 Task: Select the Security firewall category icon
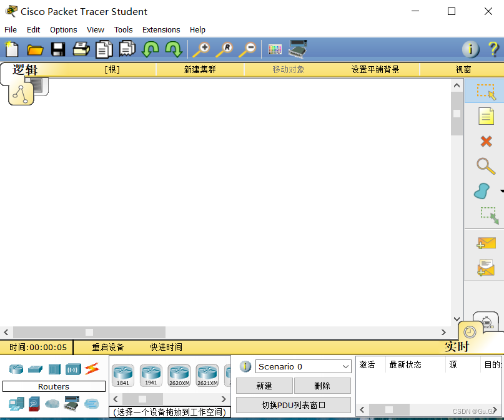coord(34,404)
